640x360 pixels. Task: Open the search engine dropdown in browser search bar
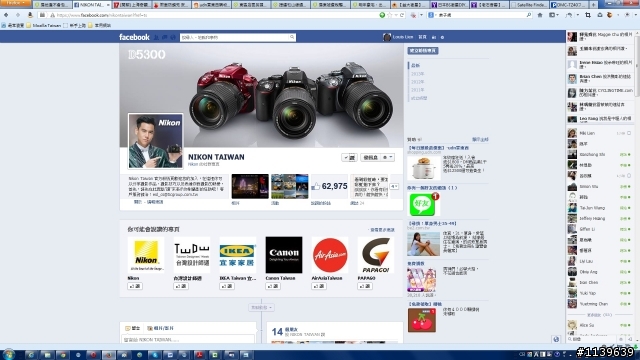[432, 15]
